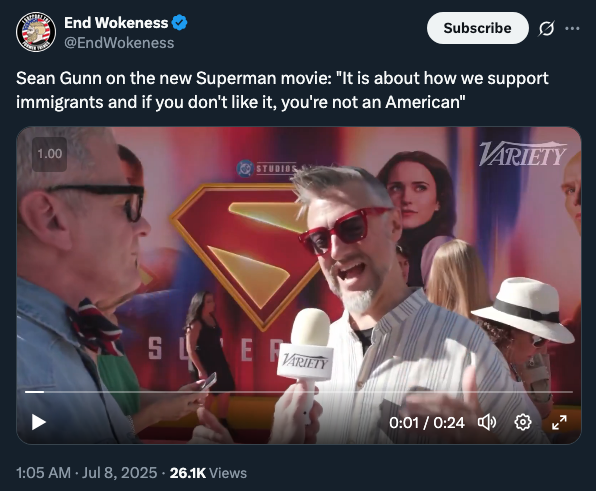This screenshot has height=491, width=596.
Task: Click the Variety microphone in video
Action: [x=306, y=352]
